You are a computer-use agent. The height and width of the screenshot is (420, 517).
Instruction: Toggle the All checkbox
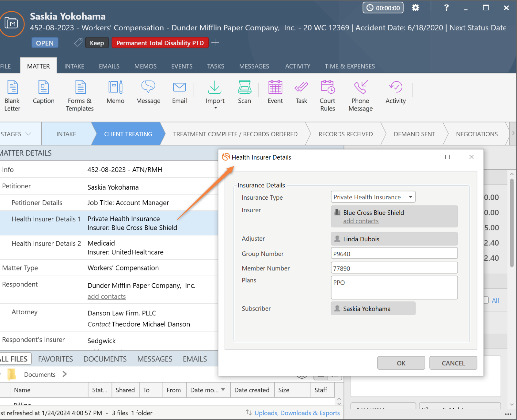tap(486, 300)
